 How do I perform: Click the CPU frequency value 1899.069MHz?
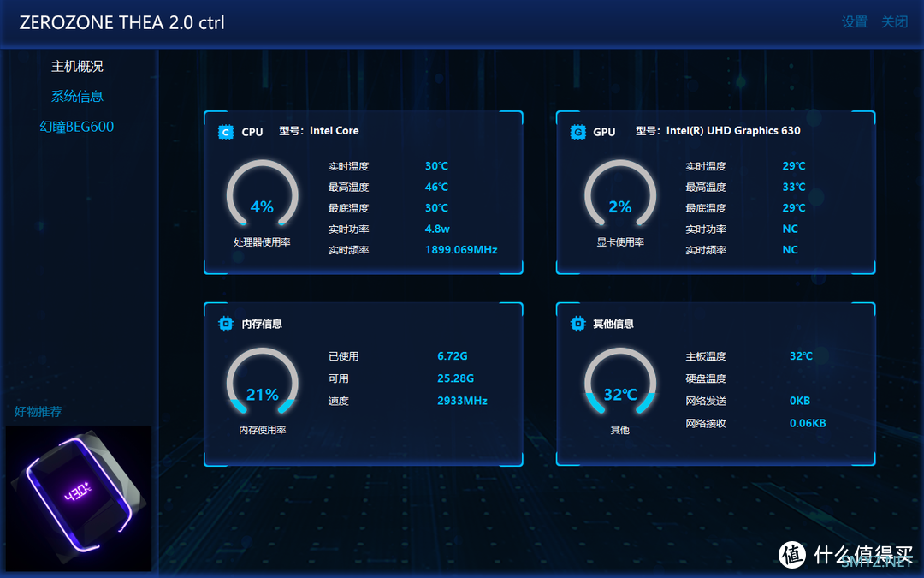click(461, 250)
